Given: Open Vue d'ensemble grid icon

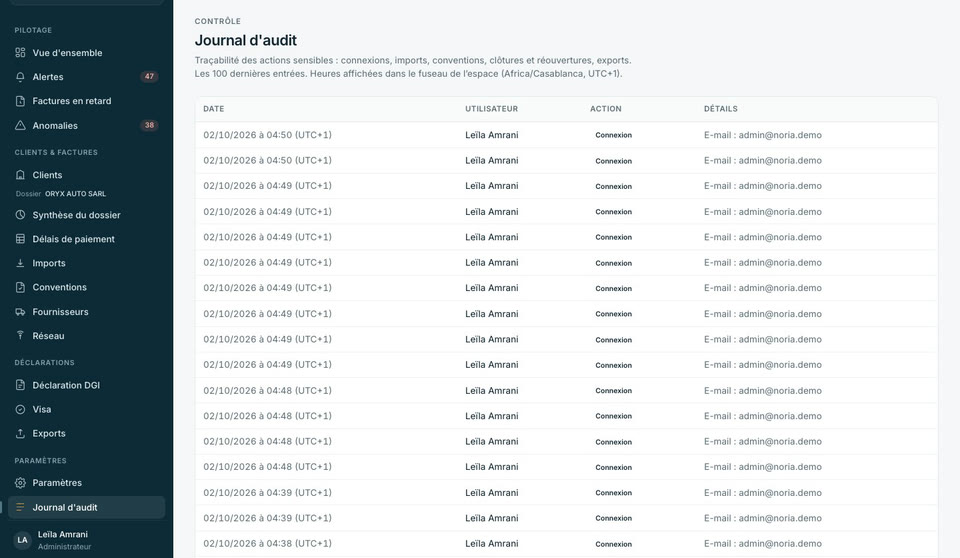Looking at the screenshot, I should click(20, 53).
